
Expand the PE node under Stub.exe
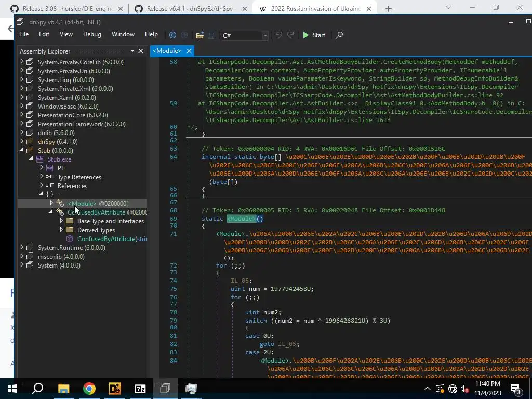coord(42,168)
